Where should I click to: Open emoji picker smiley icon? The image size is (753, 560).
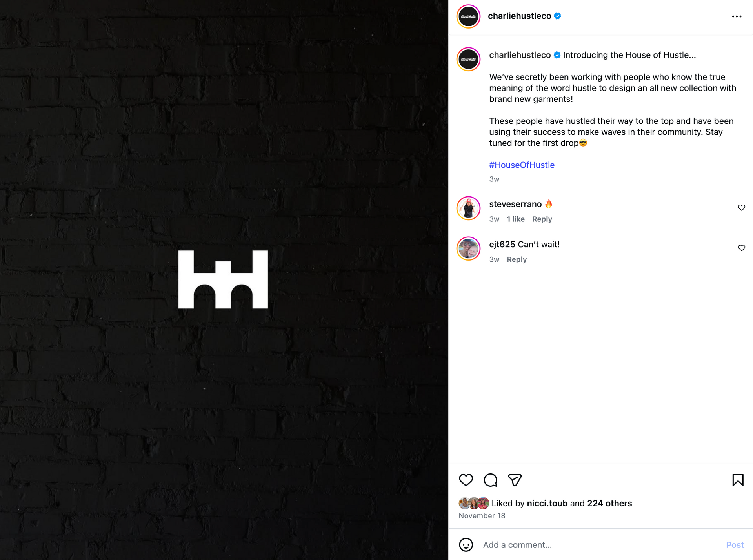[x=466, y=545]
